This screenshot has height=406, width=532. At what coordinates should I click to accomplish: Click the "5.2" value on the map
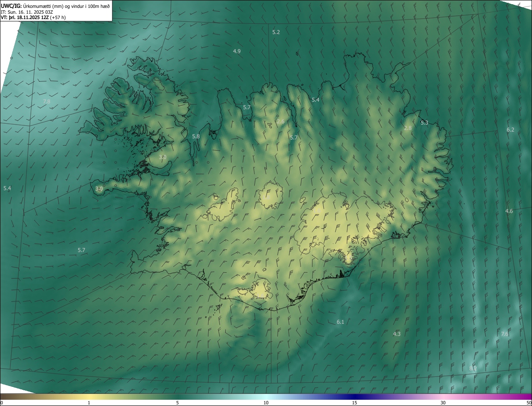[276, 32]
